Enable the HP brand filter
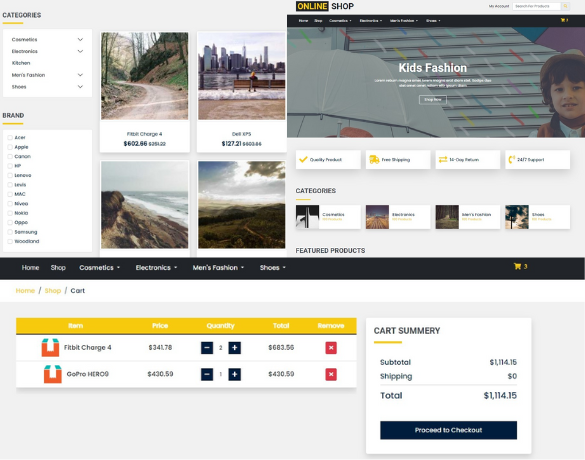Viewport: 585px width, 460px height. pos(10,166)
